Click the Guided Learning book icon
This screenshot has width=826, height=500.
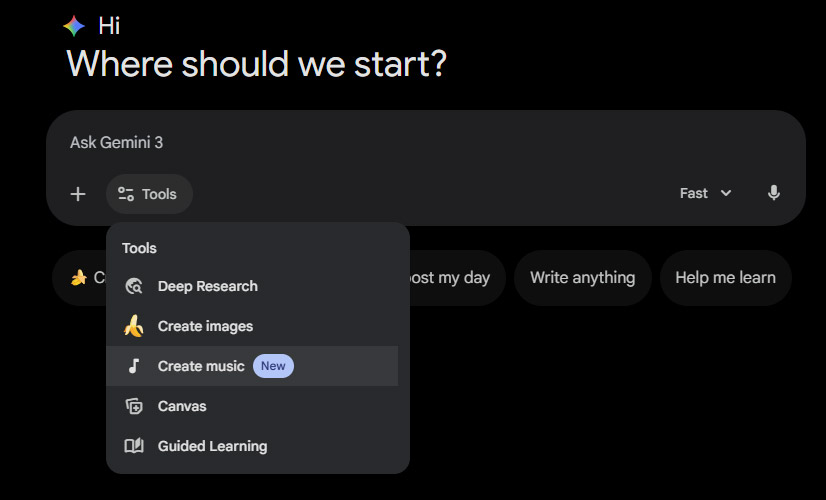(x=134, y=446)
